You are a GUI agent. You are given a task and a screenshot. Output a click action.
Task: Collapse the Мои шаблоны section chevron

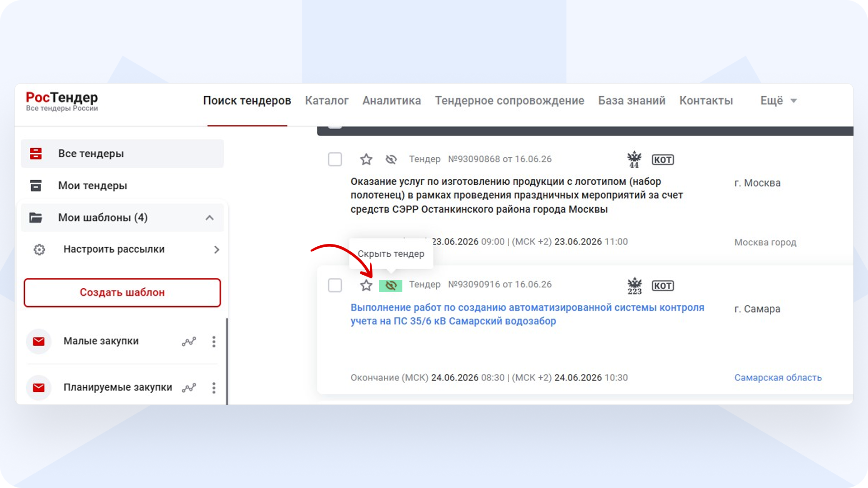click(x=209, y=218)
